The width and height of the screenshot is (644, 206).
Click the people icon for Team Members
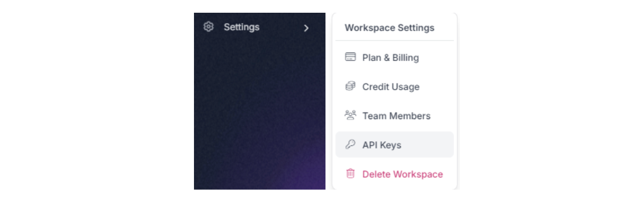pos(350,115)
